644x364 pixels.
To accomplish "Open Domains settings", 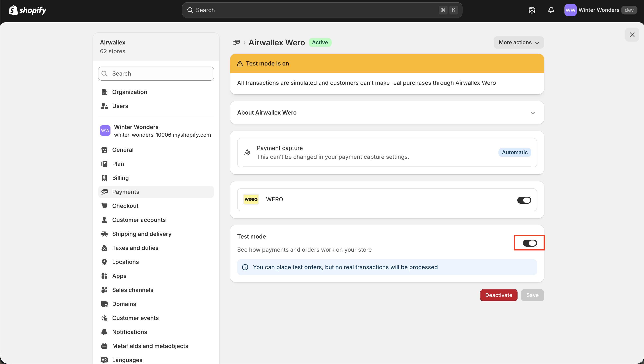I will pos(156,304).
